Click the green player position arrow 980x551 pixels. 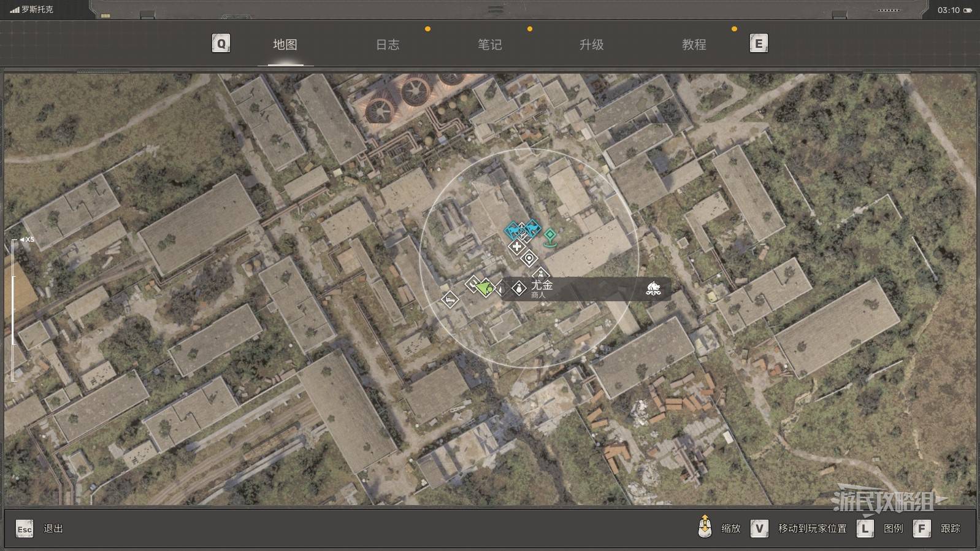484,287
